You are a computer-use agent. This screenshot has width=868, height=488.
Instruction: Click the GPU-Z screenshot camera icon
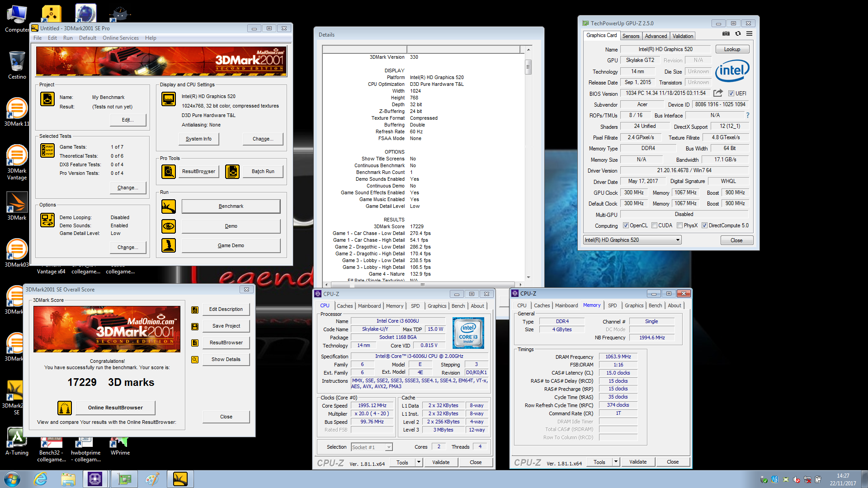tap(726, 33)
